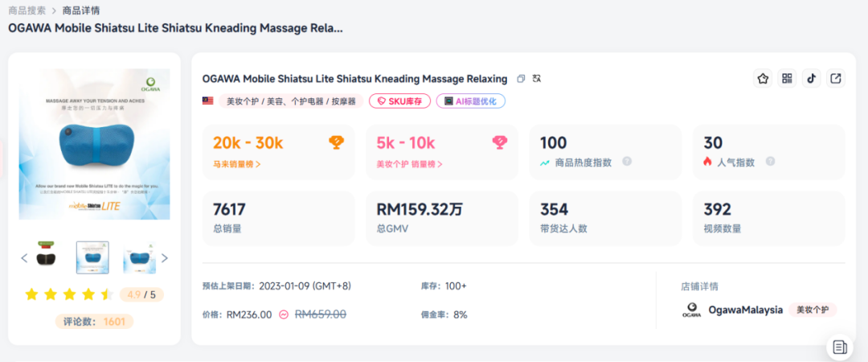Click the 美妆个护 store tag

click(813, 310)
